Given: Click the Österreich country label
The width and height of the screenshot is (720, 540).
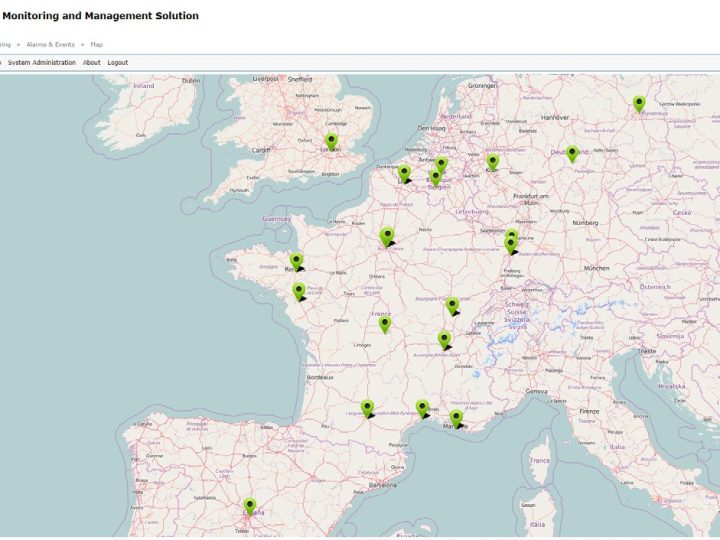Looking at the screenshot, I should [655, 287].
